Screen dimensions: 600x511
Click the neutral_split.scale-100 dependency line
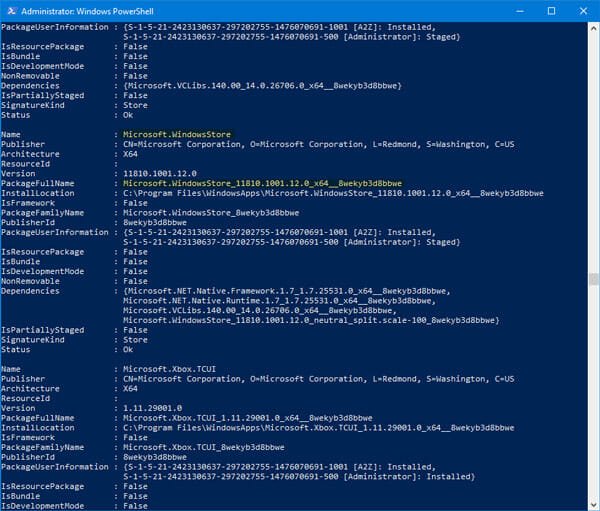click(x=311, y=320)
